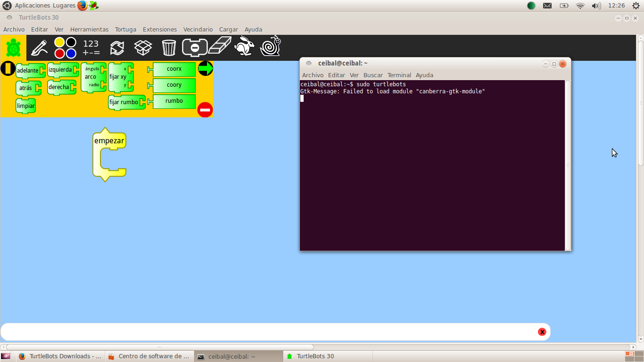
Task: Toggle palette orientation with black-yellow circle button
Action: [x=8, y=68]
